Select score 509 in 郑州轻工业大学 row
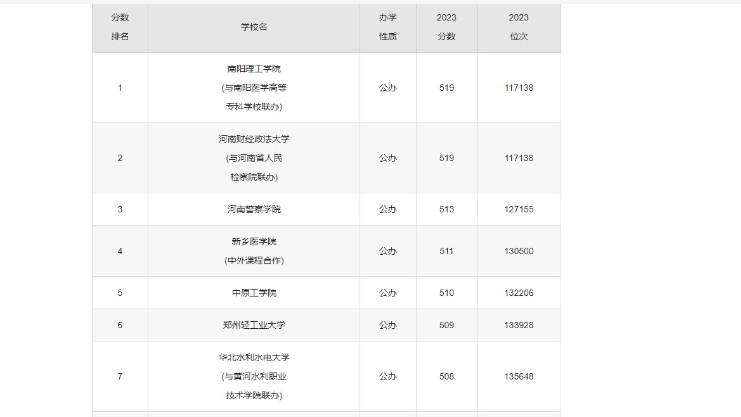The width and height of the screenshot is (741, 417). [x=446, y=325]
